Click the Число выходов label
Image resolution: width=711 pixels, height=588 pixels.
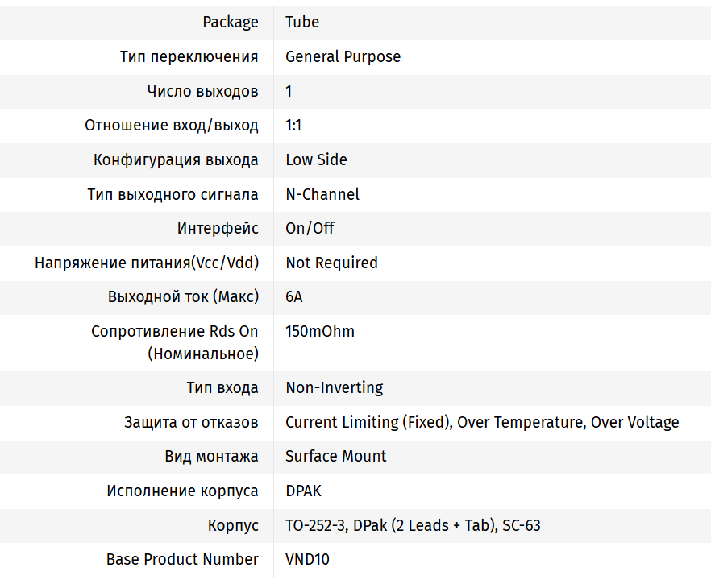coord(202,91)
